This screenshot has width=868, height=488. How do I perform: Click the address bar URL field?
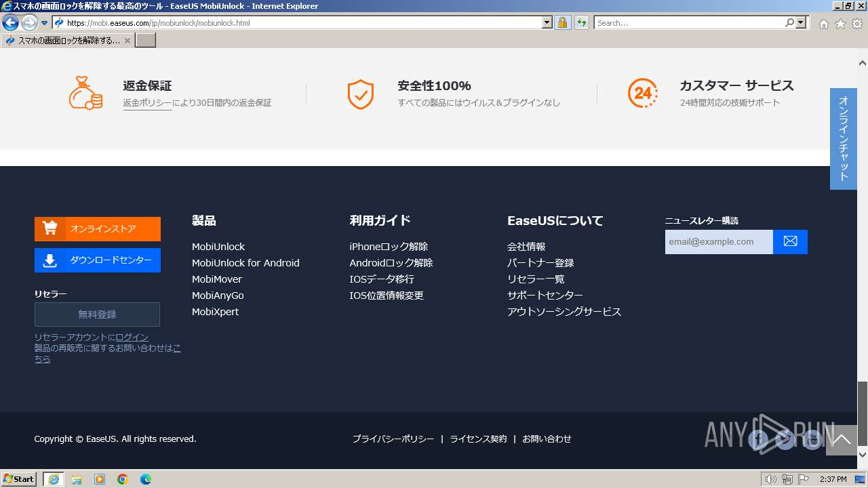click(302, 22)
